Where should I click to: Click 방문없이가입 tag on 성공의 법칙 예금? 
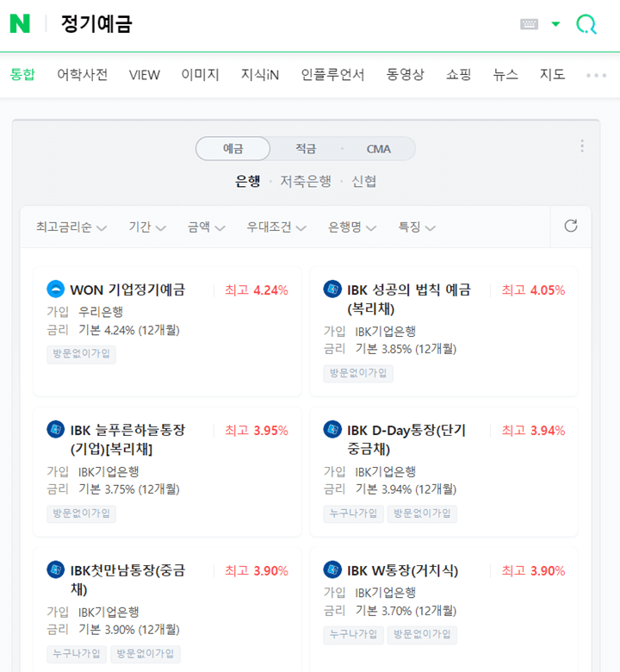pos(358,373)
